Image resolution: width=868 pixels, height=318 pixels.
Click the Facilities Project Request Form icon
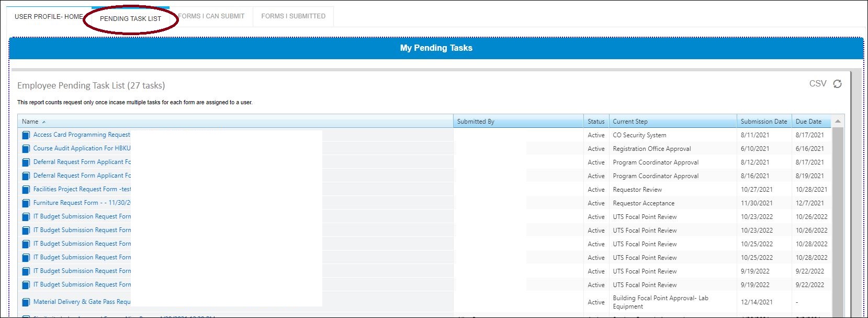coord(26,190)
